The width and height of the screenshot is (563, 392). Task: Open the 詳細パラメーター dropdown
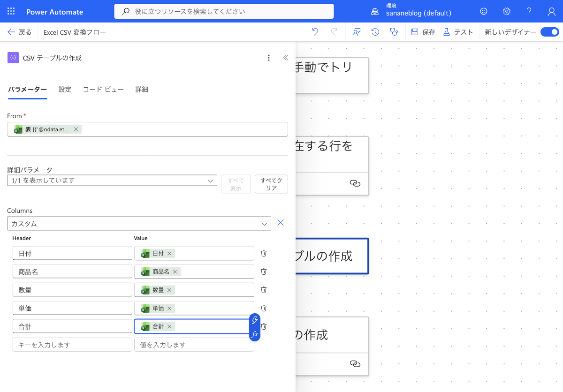[112, 180]
